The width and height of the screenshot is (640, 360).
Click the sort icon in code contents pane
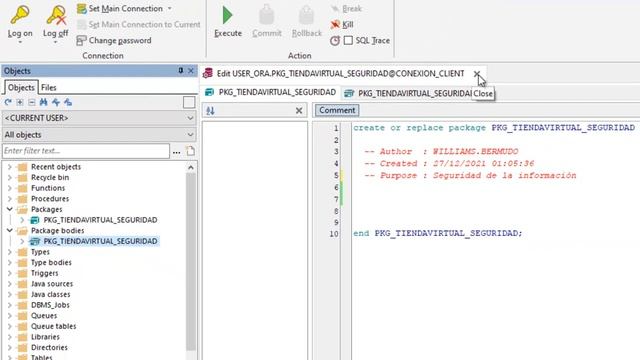tap(210, 111)
